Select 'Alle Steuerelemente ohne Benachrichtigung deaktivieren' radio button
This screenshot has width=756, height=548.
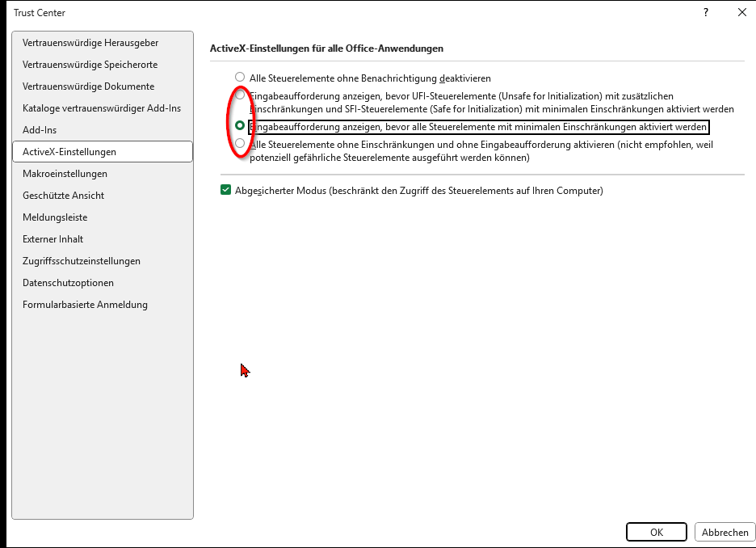[240, 78]
